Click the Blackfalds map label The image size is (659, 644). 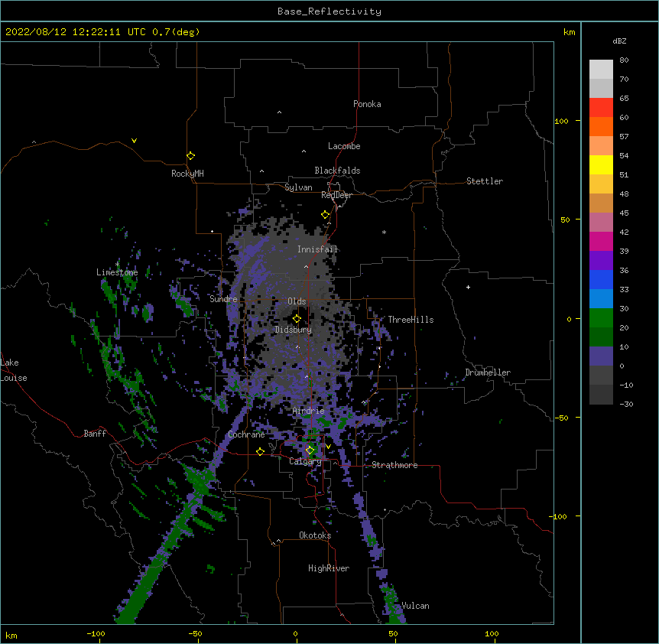[337, 171]
